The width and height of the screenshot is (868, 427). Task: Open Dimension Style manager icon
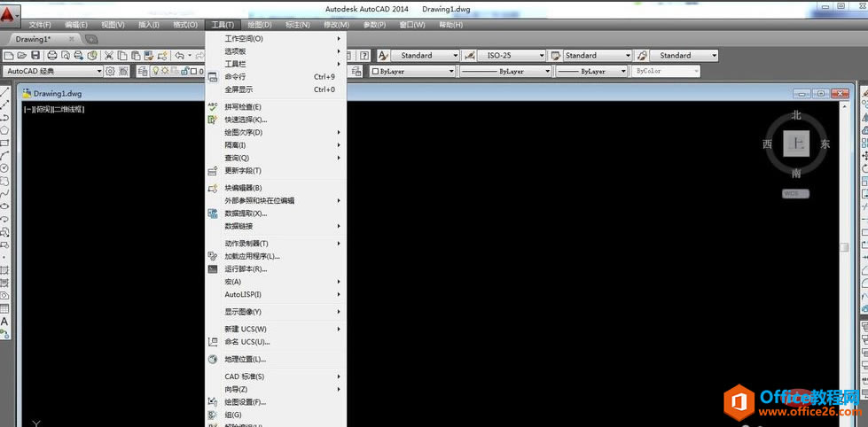(x=469, y=55)
